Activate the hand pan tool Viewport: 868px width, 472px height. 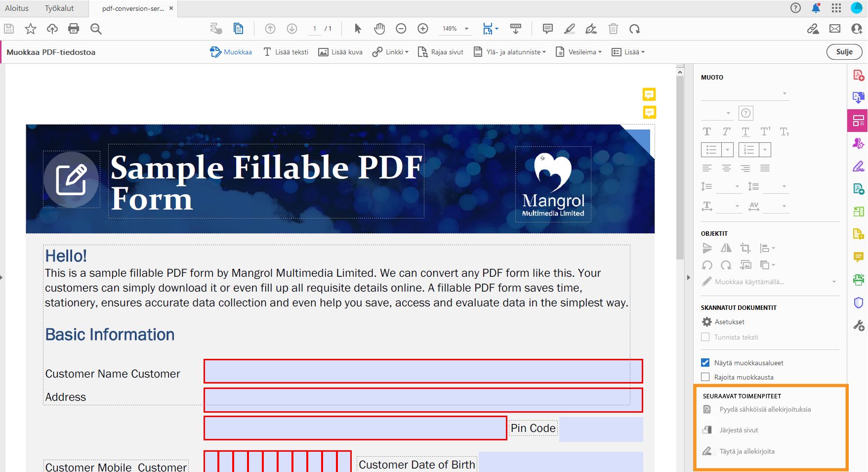[379, 29]
